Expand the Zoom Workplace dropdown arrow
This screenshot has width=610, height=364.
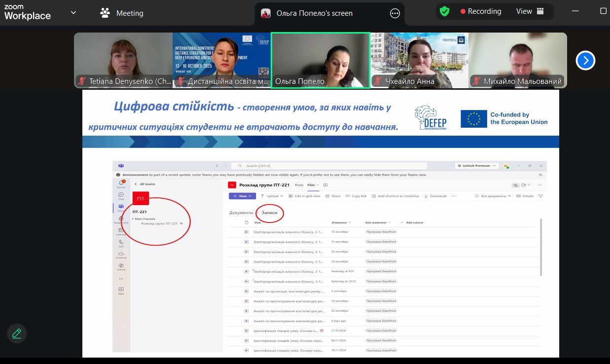click(73, 13)
